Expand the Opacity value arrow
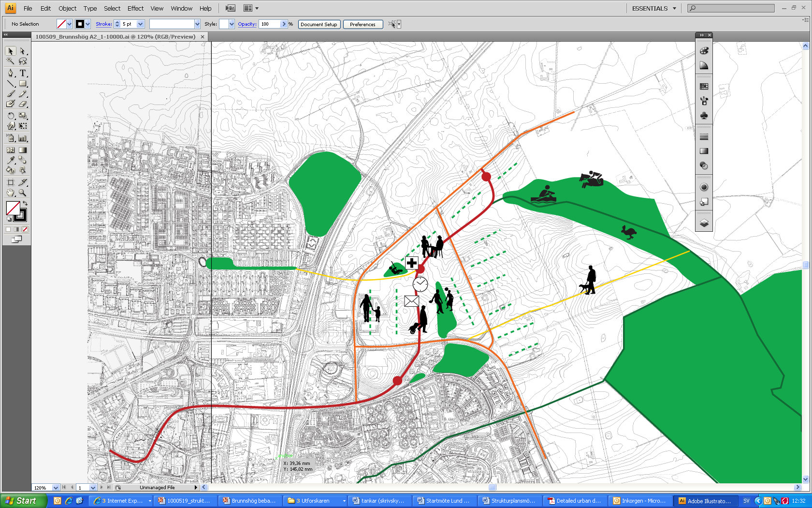The height and width of the screenshot is (508, 812). [284, 24]
